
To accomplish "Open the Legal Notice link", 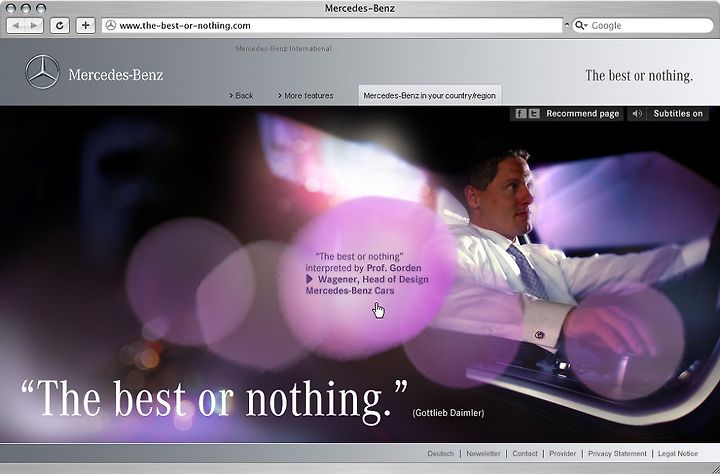I will (x=678, y=453).
